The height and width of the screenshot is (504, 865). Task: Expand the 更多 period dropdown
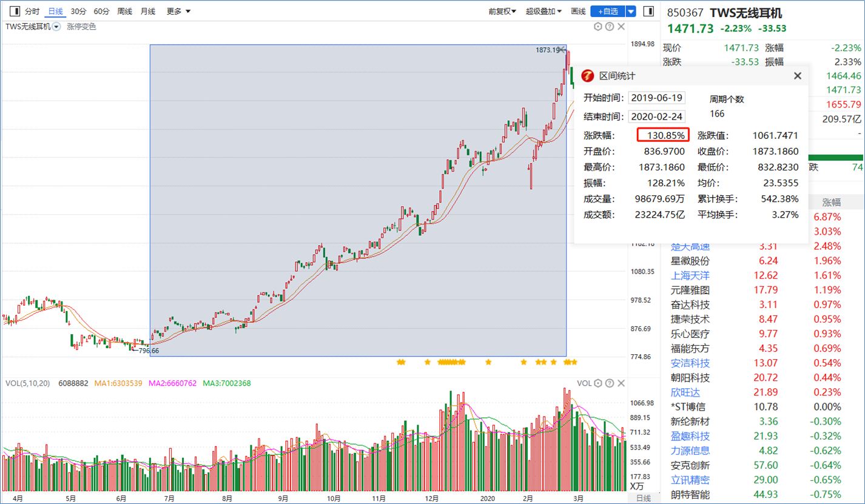178,11
